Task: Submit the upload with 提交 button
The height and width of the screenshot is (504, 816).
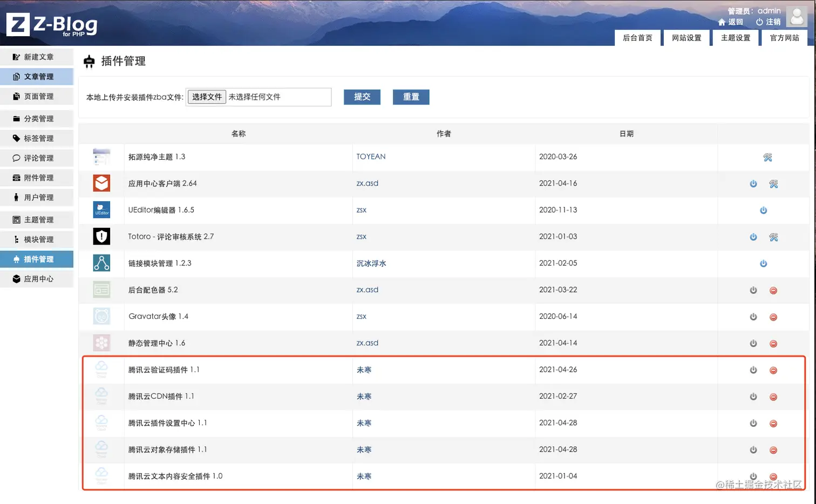Action: pos(362,97)
